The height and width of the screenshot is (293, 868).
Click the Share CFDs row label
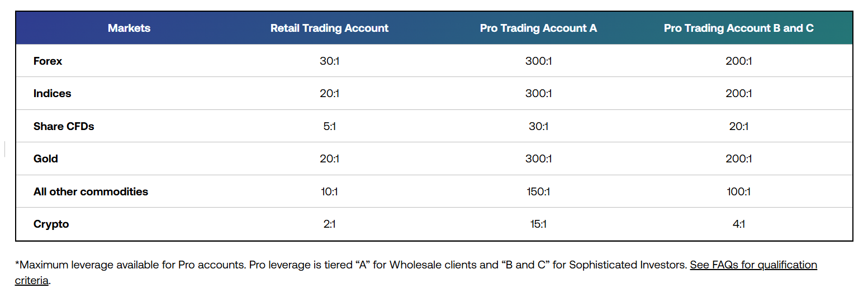[64, 126]
